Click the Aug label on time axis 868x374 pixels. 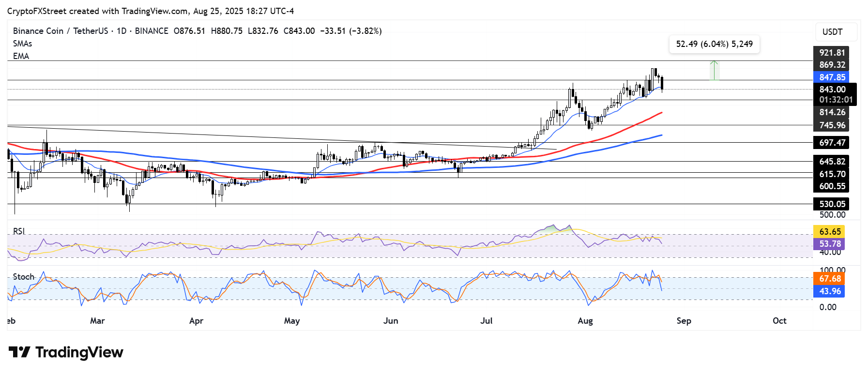pos(585,321)
